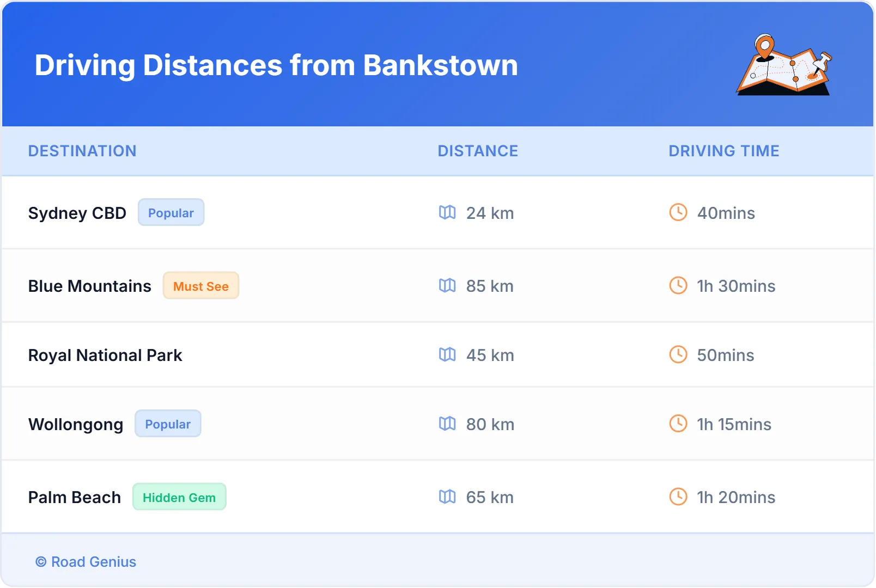
Task: Select the Sydney CBD destination name
Action: 77,213
